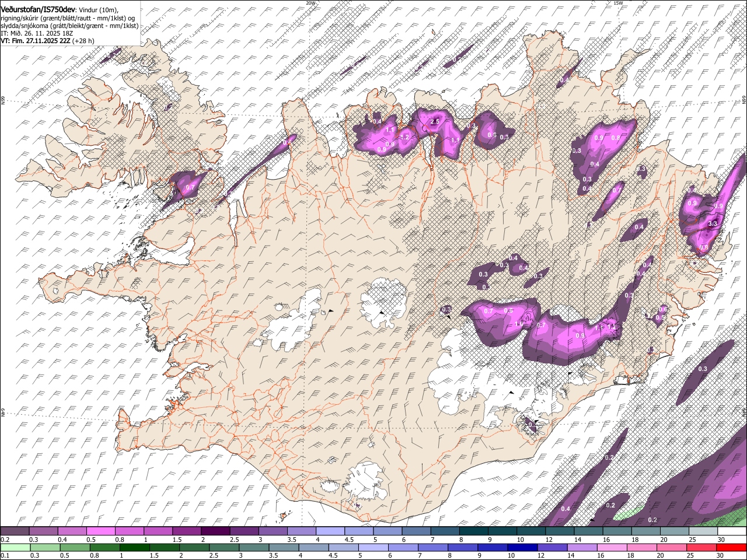Screen dimensions: 747x560
Task: Pick the white 30 swatch in upper scale
Action: (x=732, y=531)
